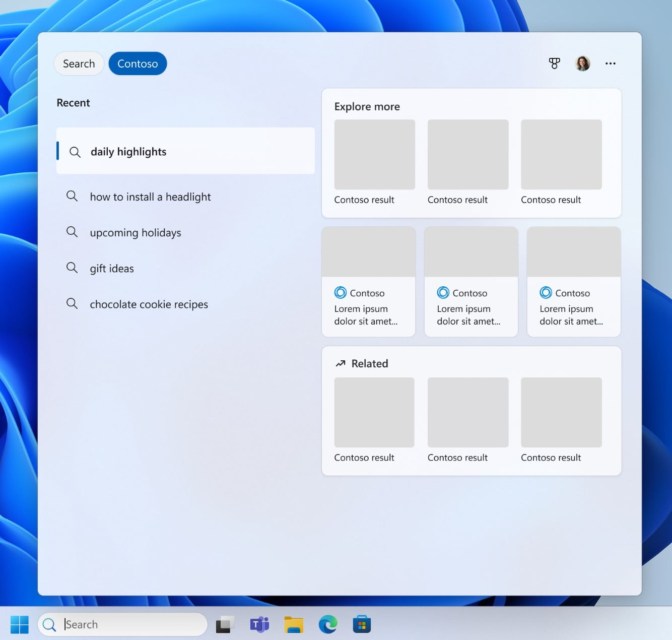Click the user profile avatar
Screen dimensions: 672x640
[582, 63]
